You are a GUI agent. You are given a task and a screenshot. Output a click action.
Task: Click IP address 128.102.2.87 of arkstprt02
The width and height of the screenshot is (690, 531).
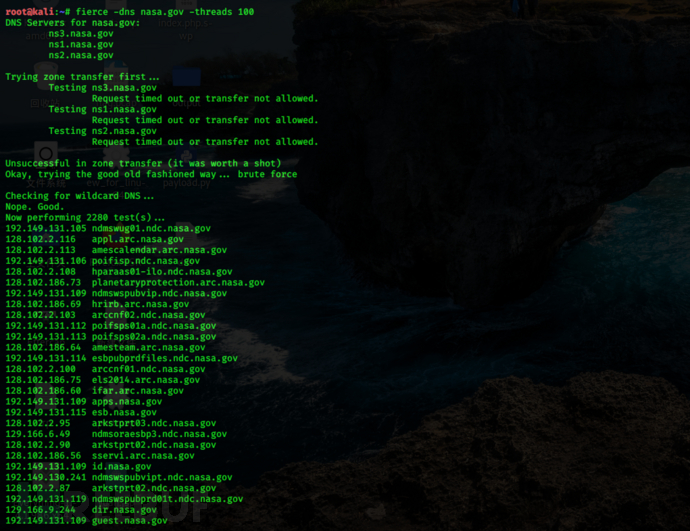pyautogui.click(x=38, y=488)
